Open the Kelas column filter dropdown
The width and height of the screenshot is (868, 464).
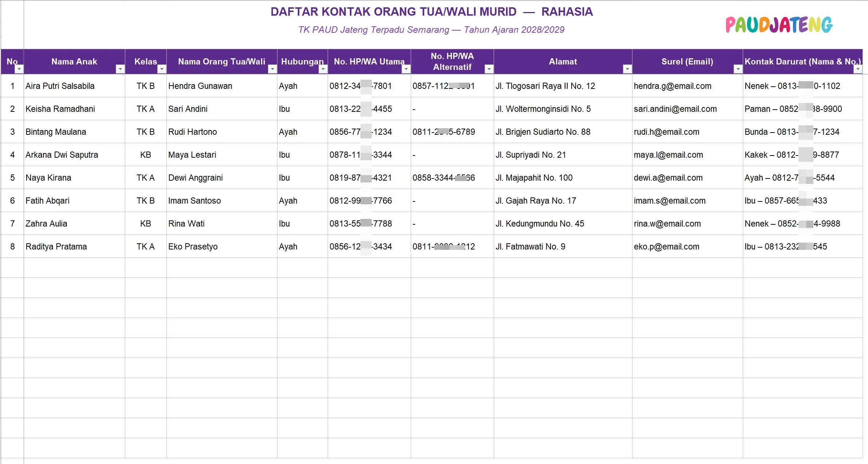click(x=162, y=69)
